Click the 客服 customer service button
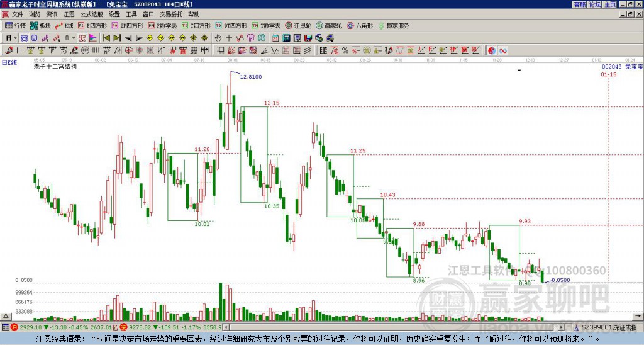644x345 pixels. 579,4
